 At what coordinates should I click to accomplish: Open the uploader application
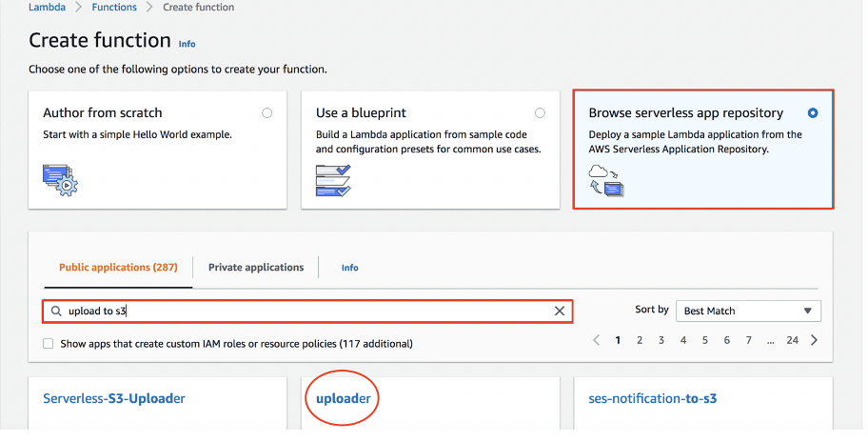344,398
